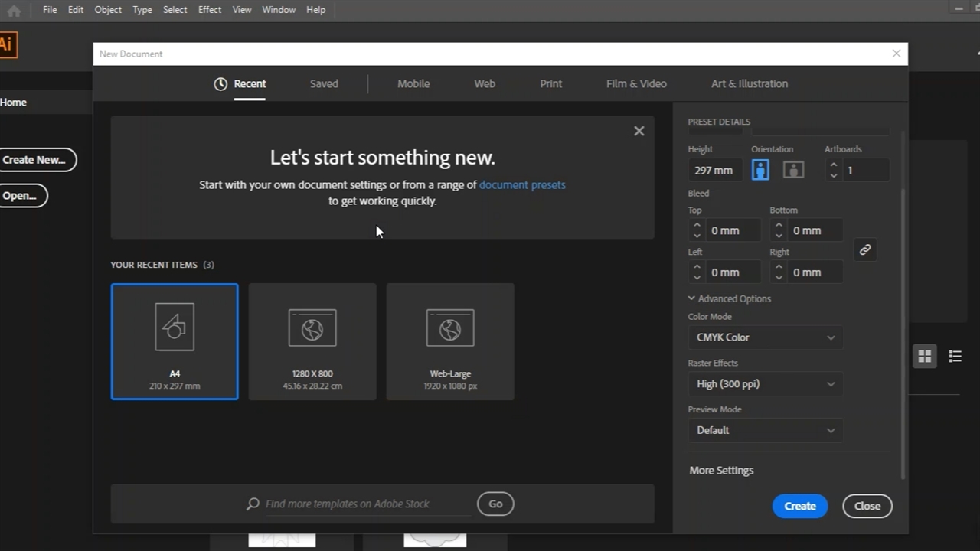The width and height of the screenshot is (980, 551).
Task: Select portrait orientation icon
Action: pyautogui.click(x=760, y=170)
